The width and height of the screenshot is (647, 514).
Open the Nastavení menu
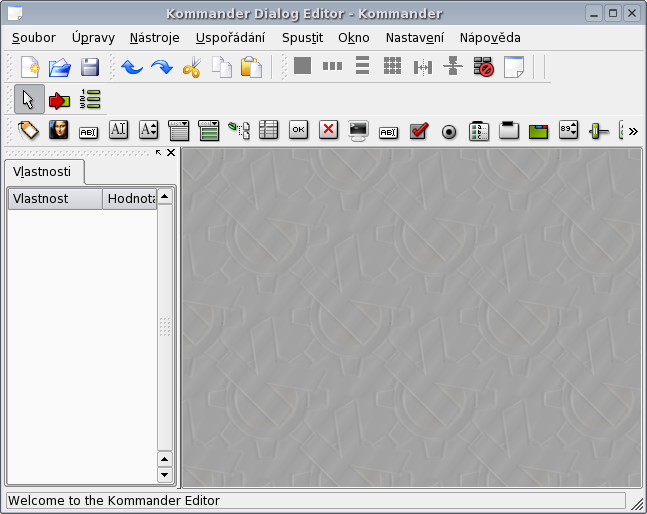point(415,38)
